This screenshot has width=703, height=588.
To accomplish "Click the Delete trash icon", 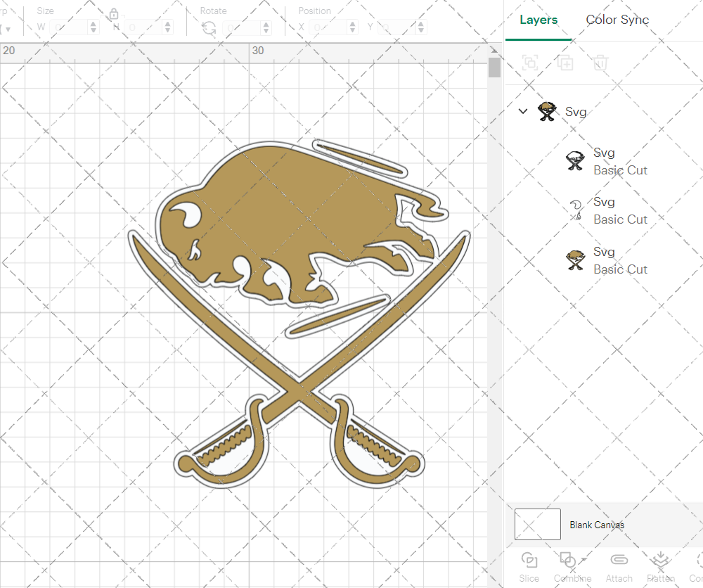I will point(600,63).
